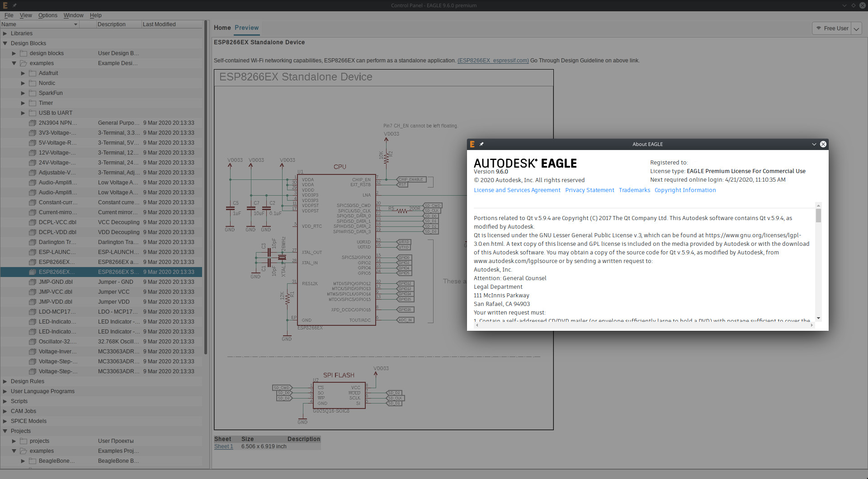Click the About dialog vertical scrollbar thumb

point(818,216)
